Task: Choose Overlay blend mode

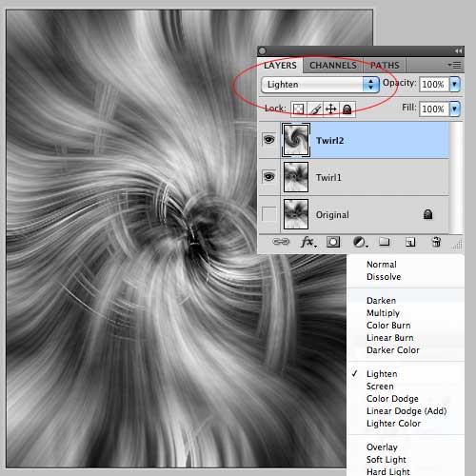Action: [x=382, y=447]
